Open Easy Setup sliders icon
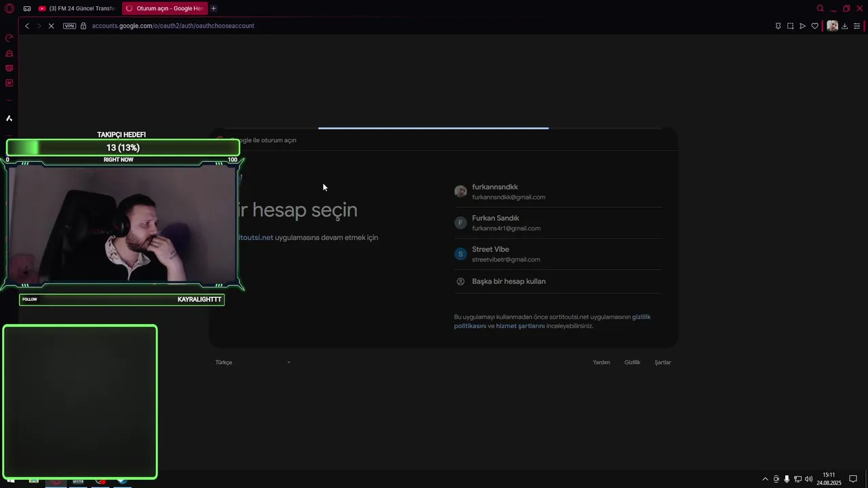Viewport: 868px width, 488px height. (856, 26)
